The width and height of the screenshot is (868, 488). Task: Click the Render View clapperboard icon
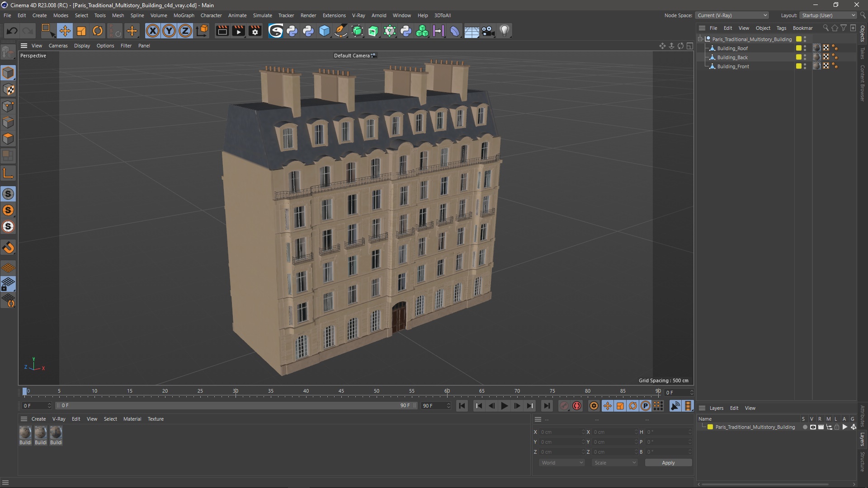(x=222, y=31)
